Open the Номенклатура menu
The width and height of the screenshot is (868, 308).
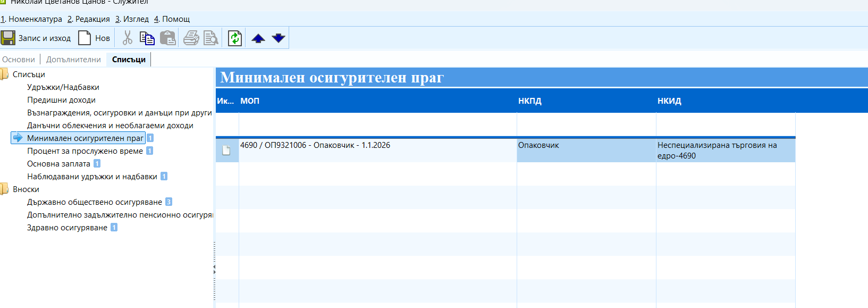coord(31,19)
